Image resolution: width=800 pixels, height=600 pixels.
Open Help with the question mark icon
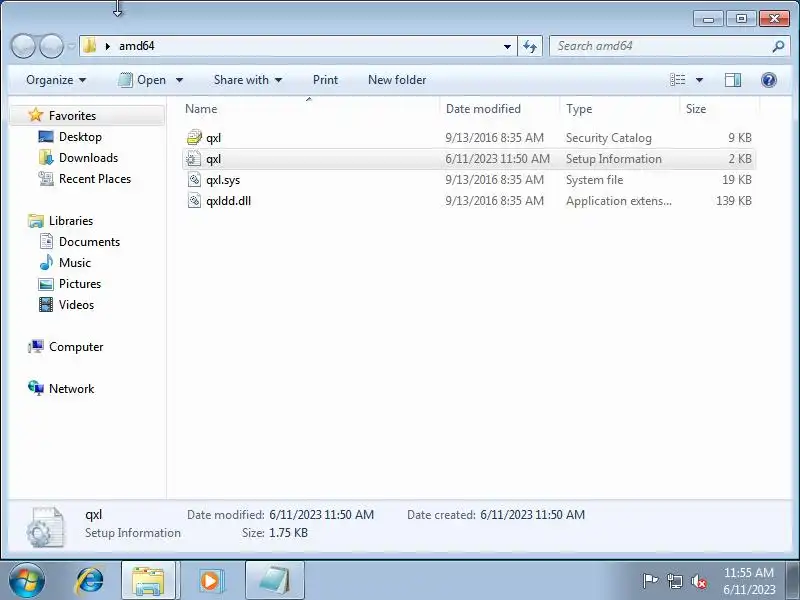click(768, 80)
